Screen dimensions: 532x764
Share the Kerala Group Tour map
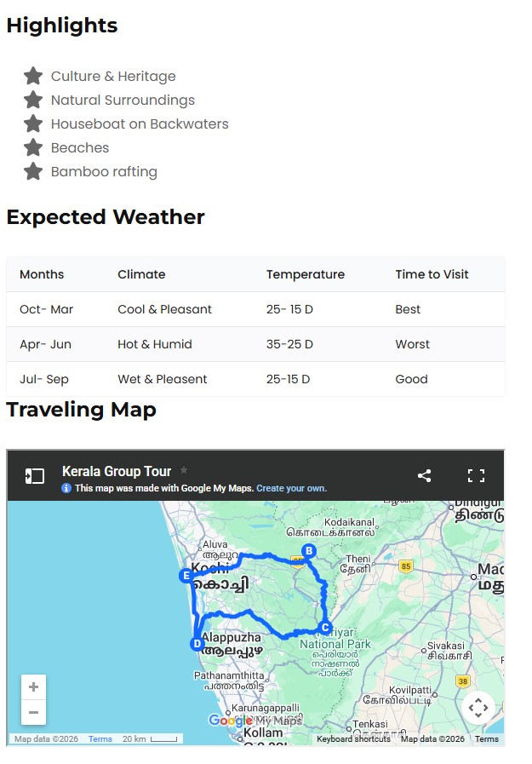click(x=424, y=476)
